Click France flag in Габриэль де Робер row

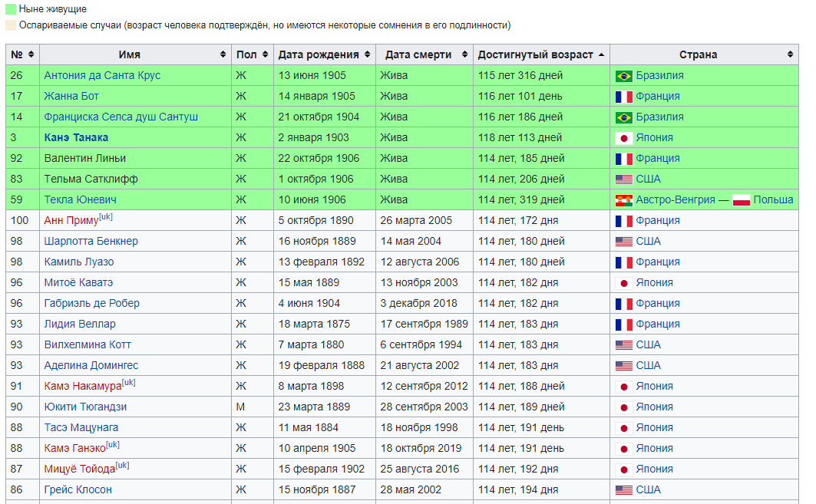pyautogui.click(x=623, y=304)
